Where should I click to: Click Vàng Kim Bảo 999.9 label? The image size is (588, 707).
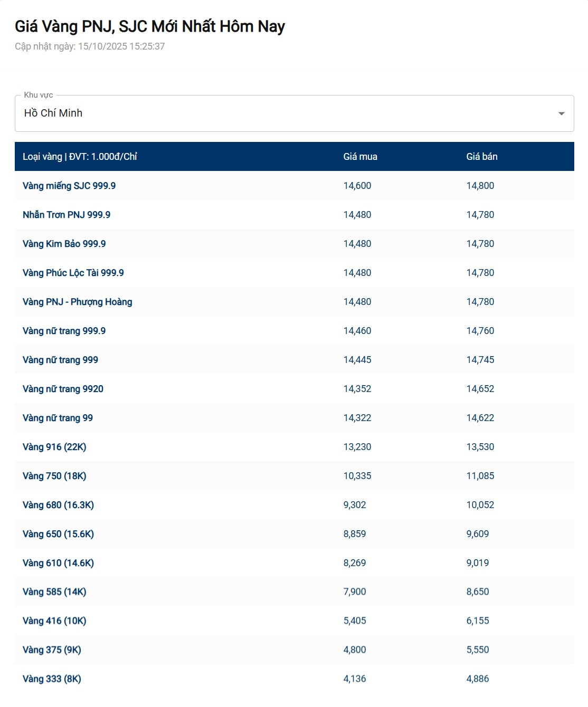[64, 244]
